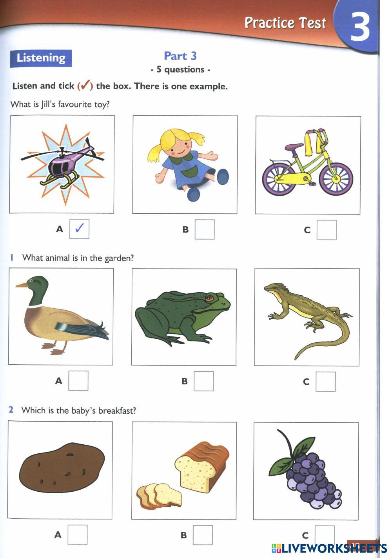Tick box B under the bread
392x558 pixels.
click(203, 535)
